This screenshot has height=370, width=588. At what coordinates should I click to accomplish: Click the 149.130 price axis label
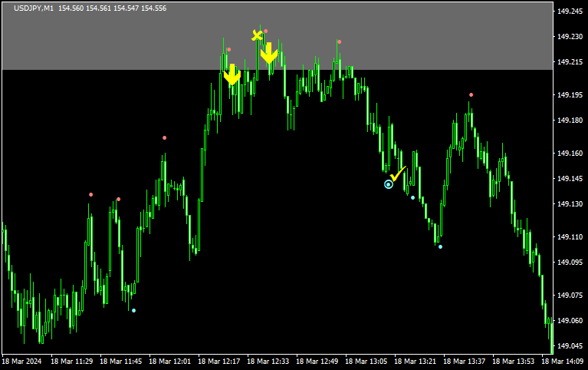(569, 204)
